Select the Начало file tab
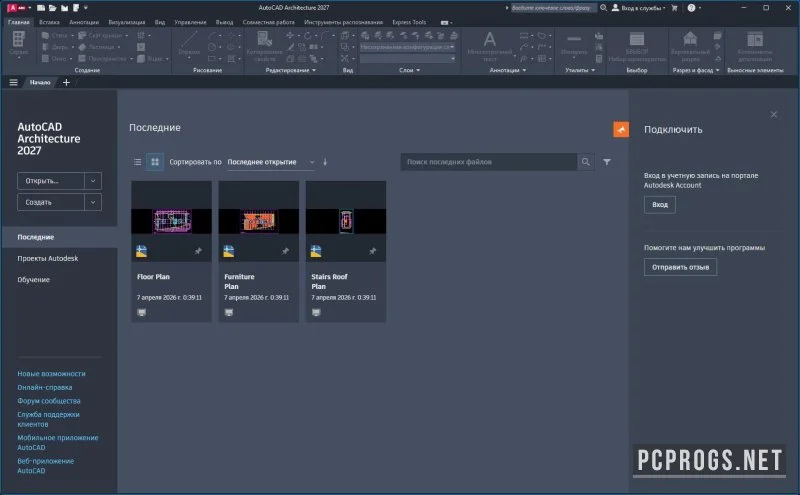This screenshot has width=800, height=495. click(40, 82)
